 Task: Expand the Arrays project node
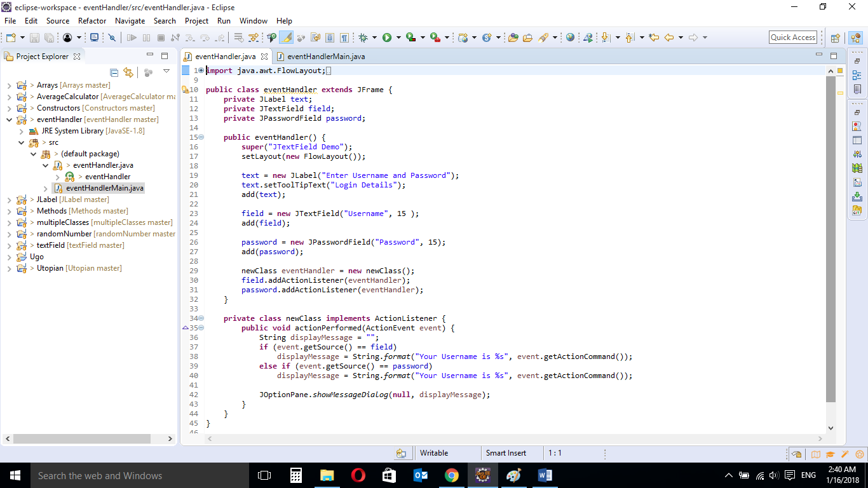9,85
